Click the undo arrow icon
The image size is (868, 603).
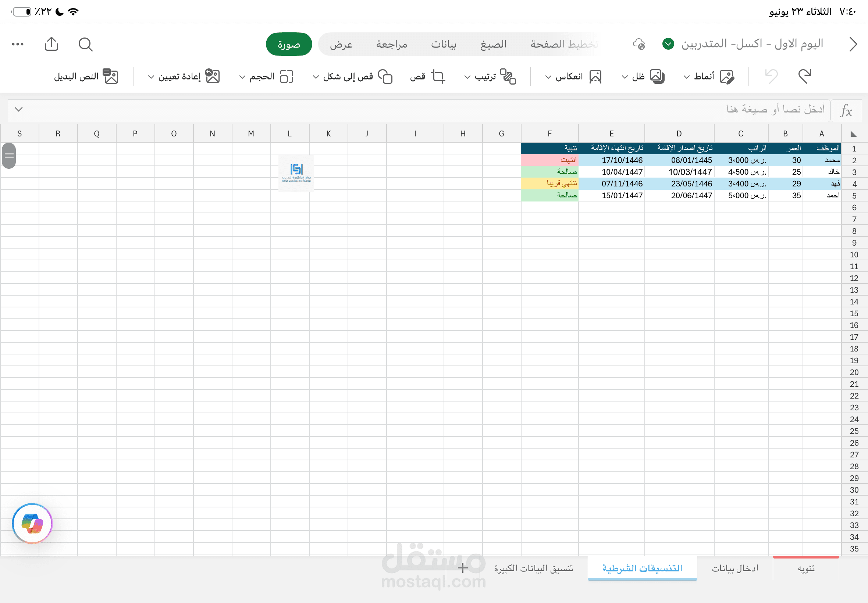pos(804,76)
